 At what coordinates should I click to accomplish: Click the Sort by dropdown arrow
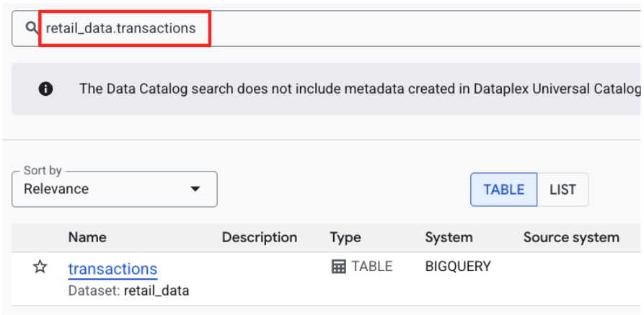pyautogui.click(x=195, y=190)
